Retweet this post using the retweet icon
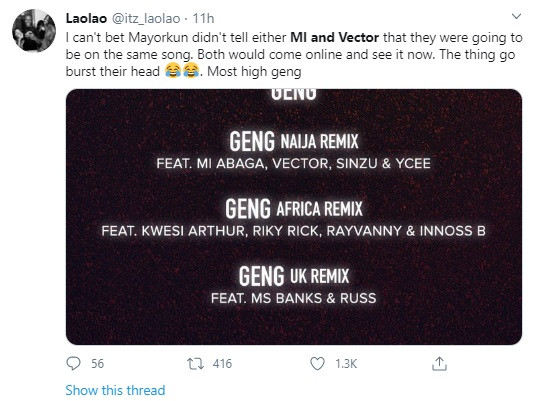The width and height of the screenshot is (533, 401). 195,364
